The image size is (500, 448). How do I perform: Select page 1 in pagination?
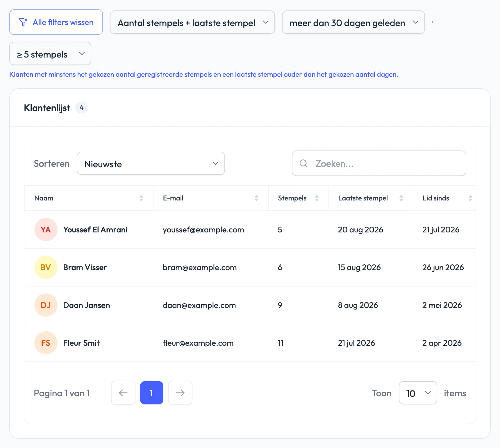(152, 393)
